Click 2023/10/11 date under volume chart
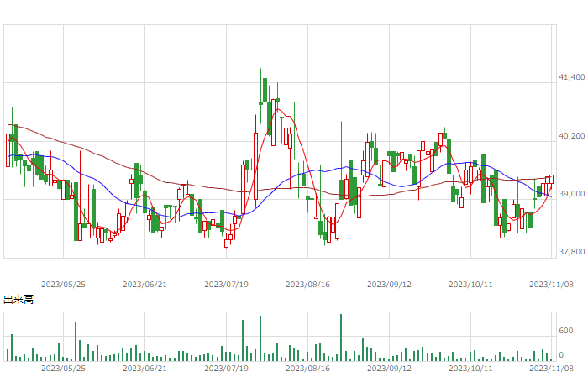 coord(470,369)
